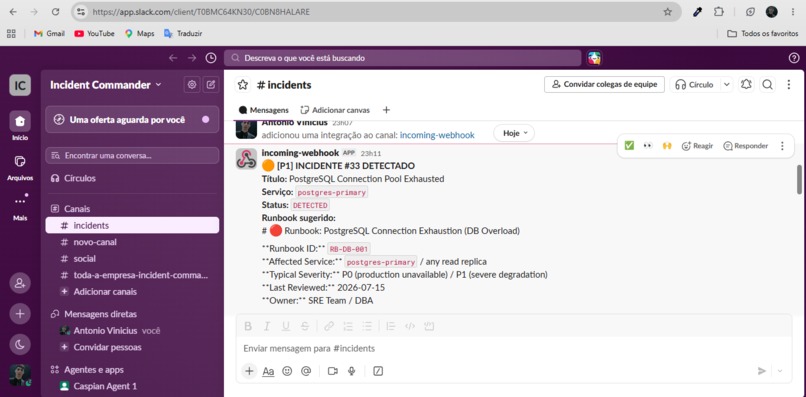Click the invite people icon in left rail

(x=20, y=283)
